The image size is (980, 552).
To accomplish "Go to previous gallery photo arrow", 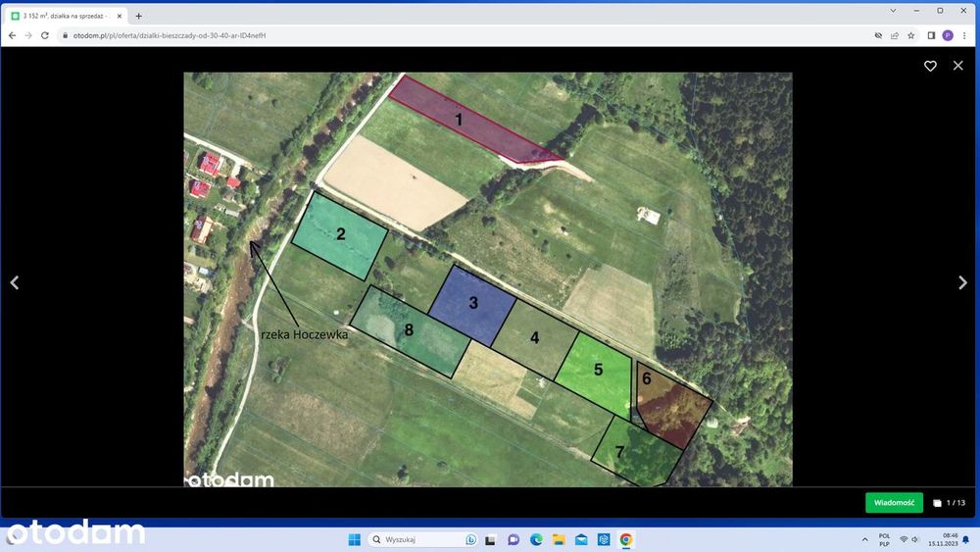I will [x=15, y=282].
